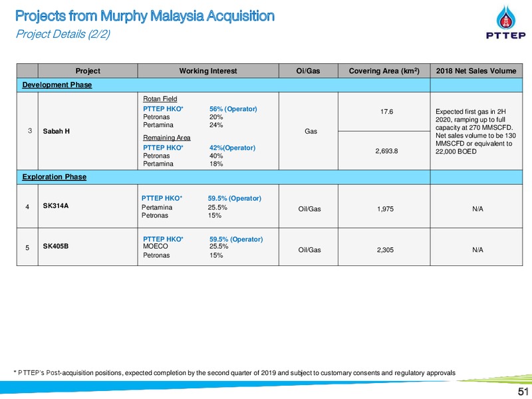Click the 'Oi/Gas' column header
Image resolution: width=532 pixels, height=399 pixels.
click(308, 71)
